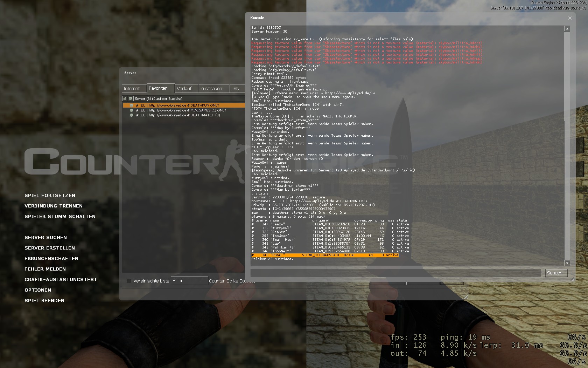The image size is (588, 368).
Task: Switch to the Zuschauen tab
Action: (x=214, y=89)
